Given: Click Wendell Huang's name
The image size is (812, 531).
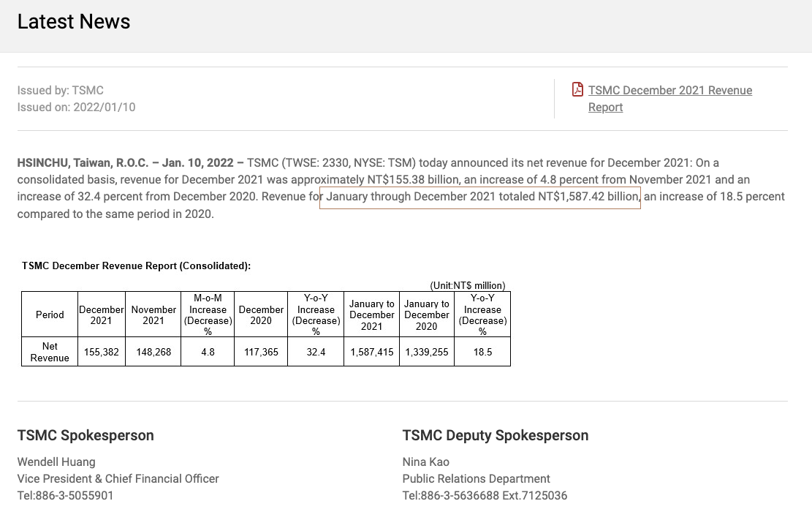Looking at the screenshot, I should click(x=56, y=462).
